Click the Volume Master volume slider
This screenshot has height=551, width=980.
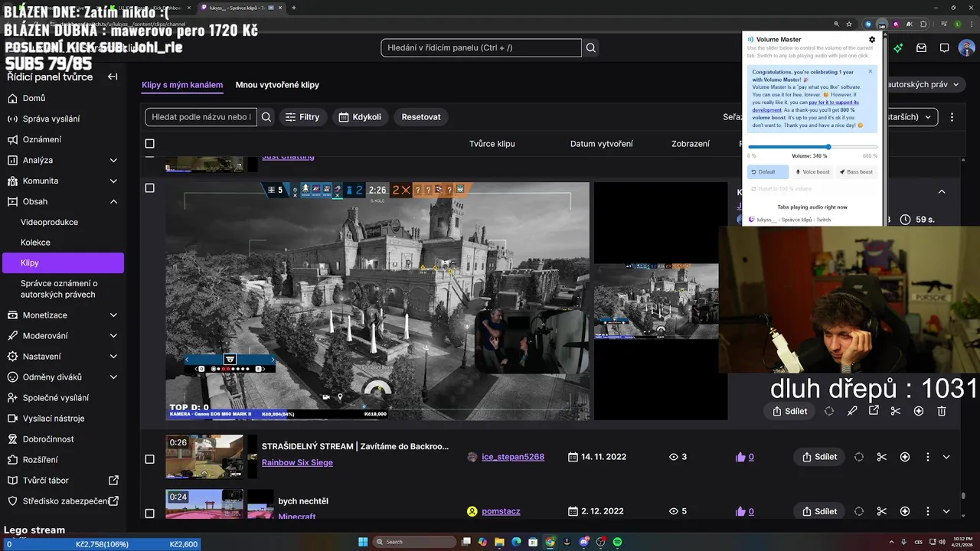coord(812,147)
